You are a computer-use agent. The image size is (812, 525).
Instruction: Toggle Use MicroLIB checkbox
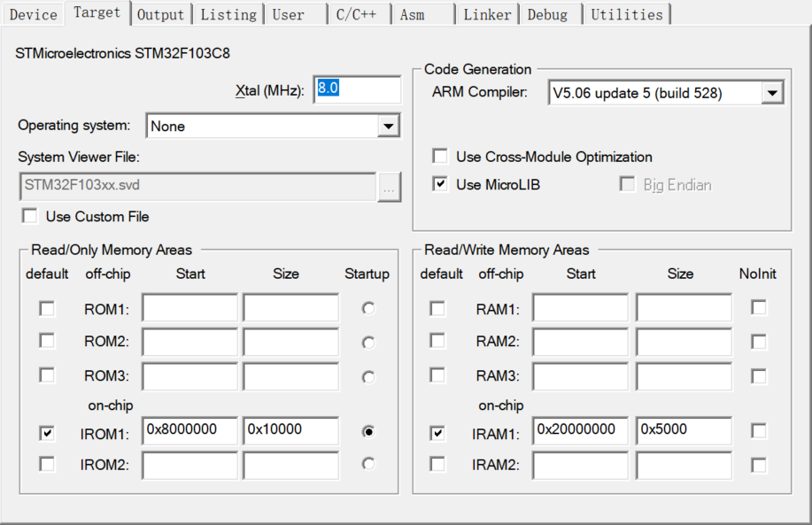point(440,184)
